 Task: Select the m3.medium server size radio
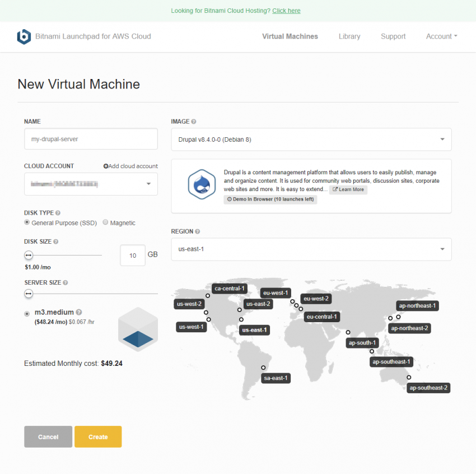pos(27,313)
